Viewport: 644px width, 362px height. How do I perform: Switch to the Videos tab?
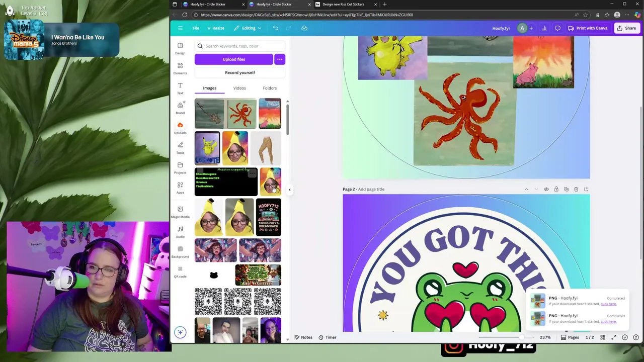coord(239,88)
